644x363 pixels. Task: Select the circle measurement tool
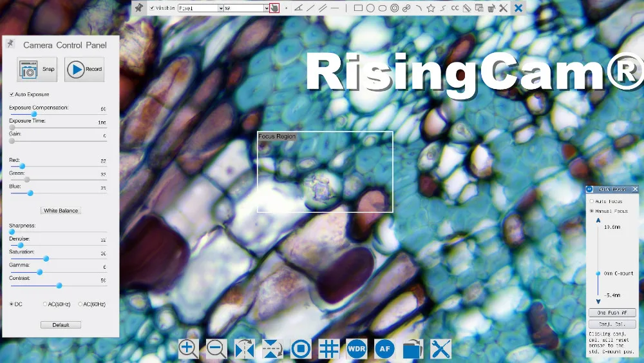(370, 8)
